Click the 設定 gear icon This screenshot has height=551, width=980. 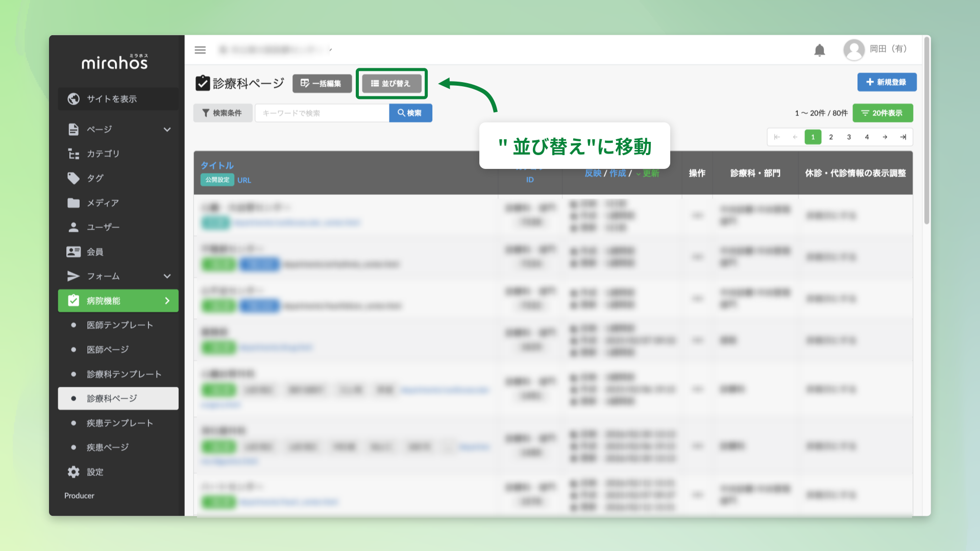(x=73, y=472)
